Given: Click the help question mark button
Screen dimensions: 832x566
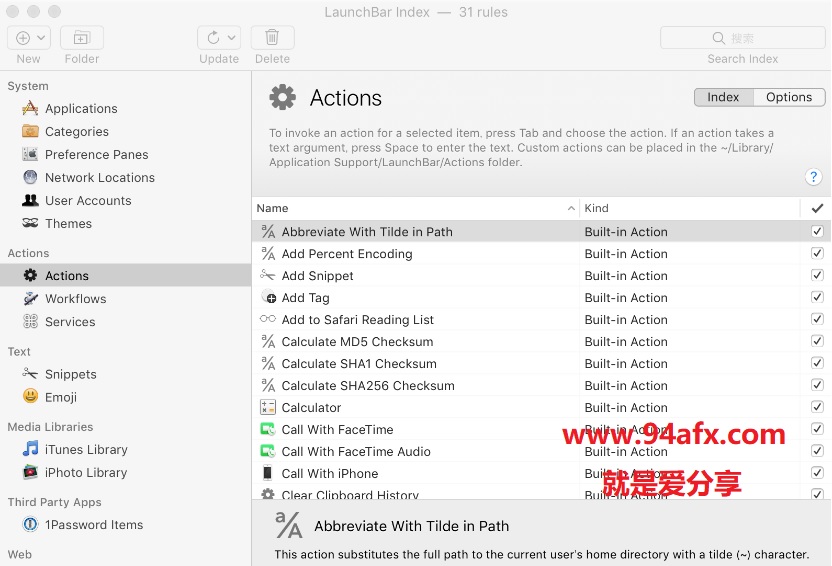Looking at the screenshot, I should (813, 176).
